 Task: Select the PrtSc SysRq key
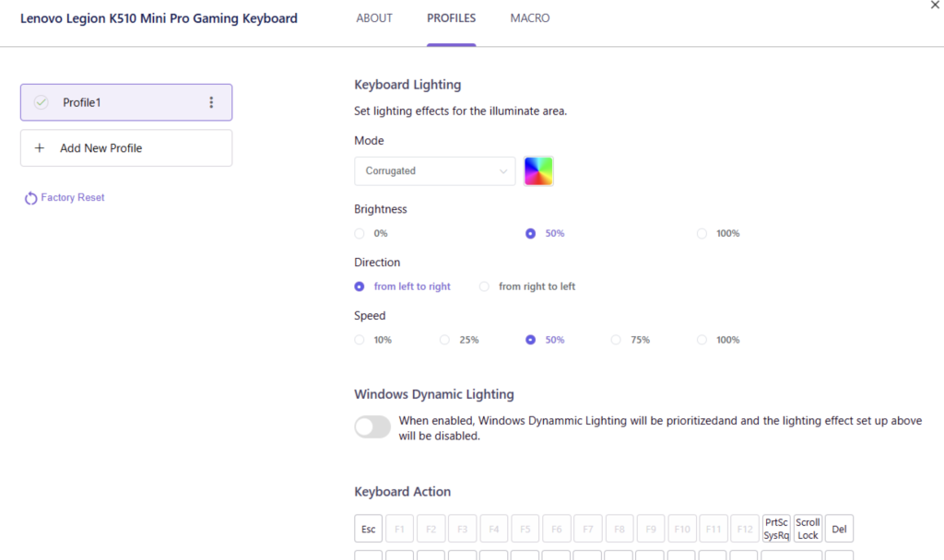coord(776,529)
